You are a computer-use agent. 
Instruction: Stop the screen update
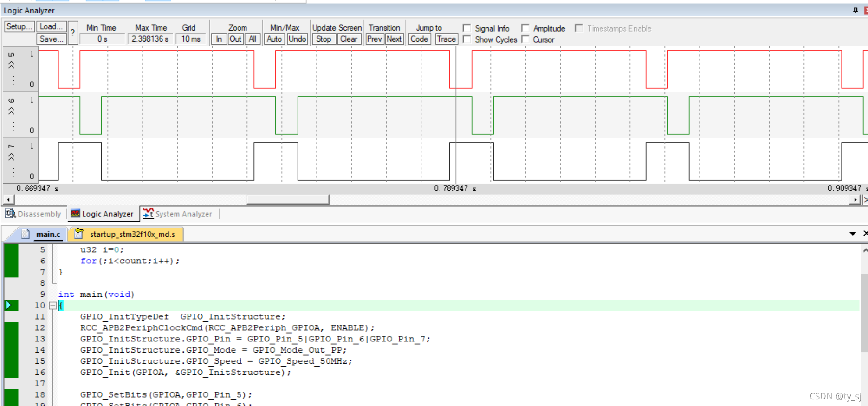tap(324, 39)
